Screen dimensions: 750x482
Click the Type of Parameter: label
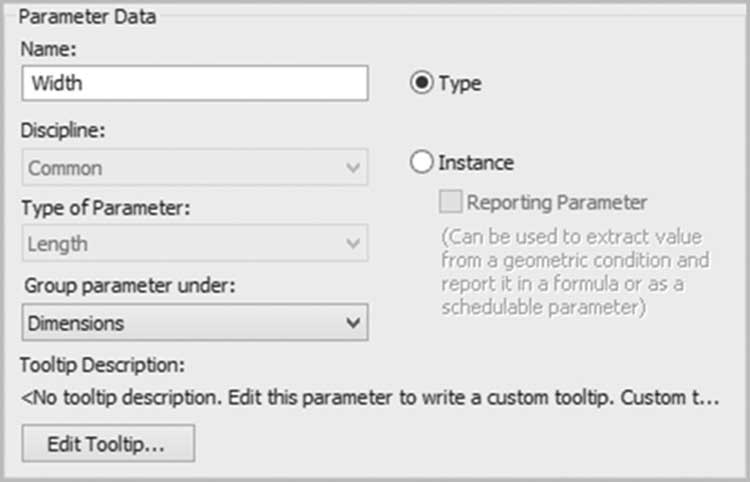click(106, 208)
